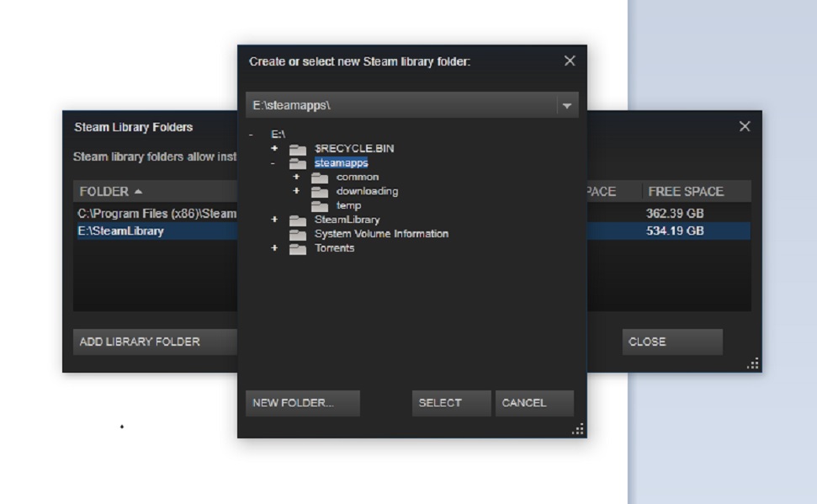The width and height of the screenshot is (817, 504).
Task: Sort by FOLDER column header
Action: [156, 191]
